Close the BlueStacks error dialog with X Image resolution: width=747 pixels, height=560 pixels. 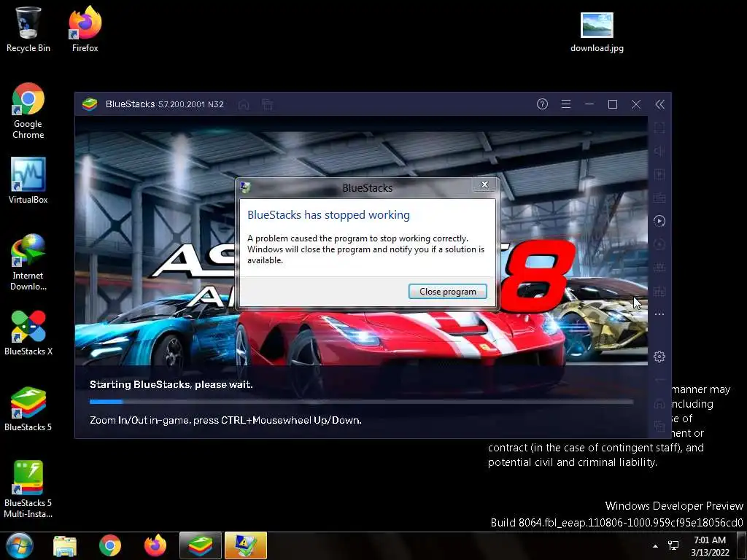484,184
